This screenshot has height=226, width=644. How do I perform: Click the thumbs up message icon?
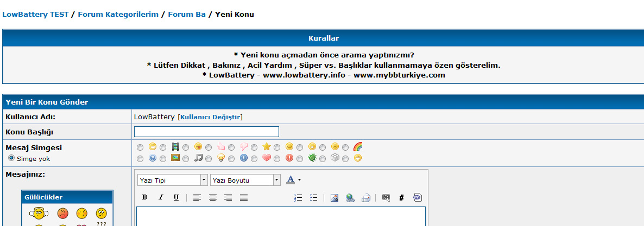tap(221, 146)
